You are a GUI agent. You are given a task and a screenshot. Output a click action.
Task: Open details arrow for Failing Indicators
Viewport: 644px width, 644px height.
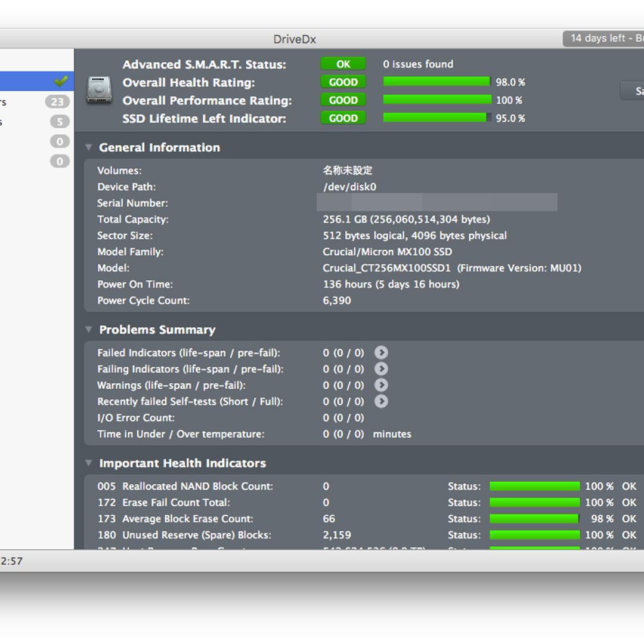coord(381,369)
